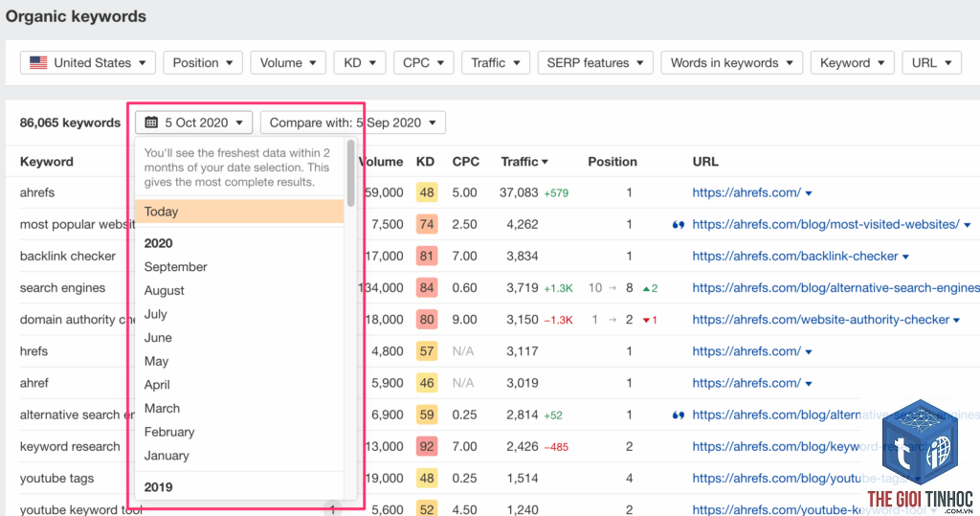
Task: Open the ahrefs.com URL in ahrefs row
Action: [746, 192]
